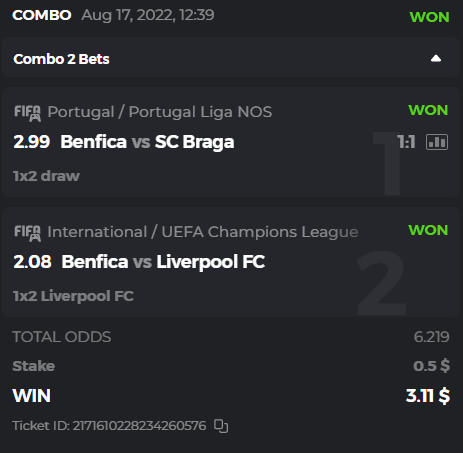Click the COMBO bet type label
The width and height of the screenshot is (463, 453).
(42, 15)
